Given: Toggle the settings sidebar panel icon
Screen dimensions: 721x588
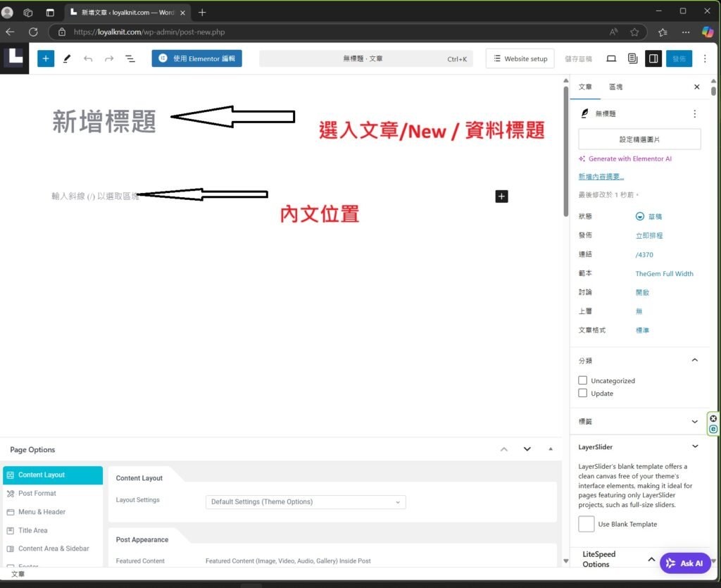Looking at the screenshot, I should (x=653, y=58).
